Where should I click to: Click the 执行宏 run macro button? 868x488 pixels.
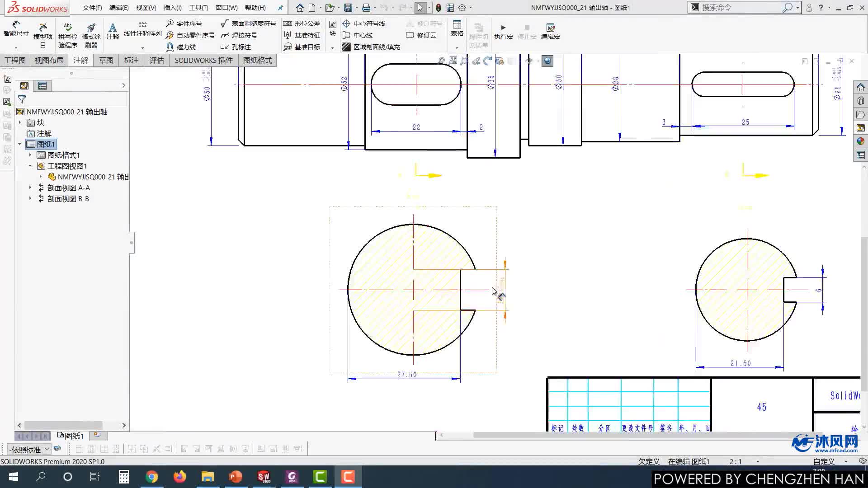pos(503,32)
